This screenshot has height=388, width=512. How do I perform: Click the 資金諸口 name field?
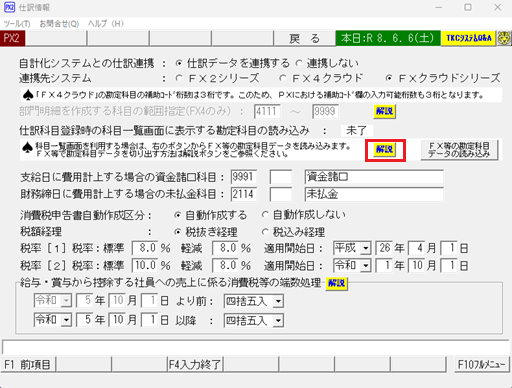tap(374, 177)
